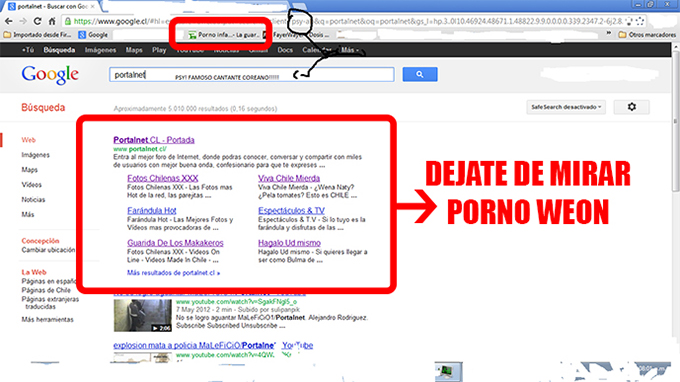Expand the SafeSearch desactivado dropdown
Screen dimensions: 680x382
pyautogui.click(x=566, y=107)
